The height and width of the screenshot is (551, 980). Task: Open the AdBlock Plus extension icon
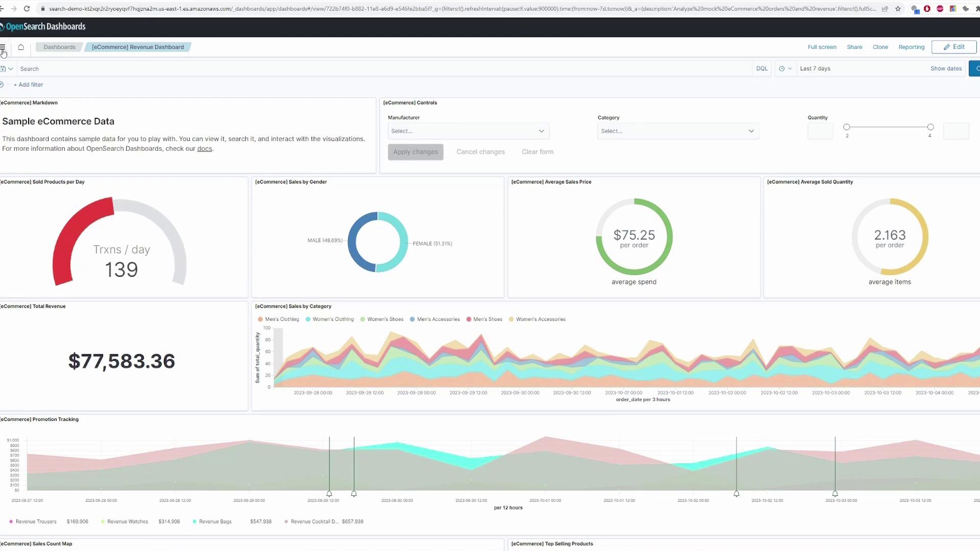pos(940,9)
